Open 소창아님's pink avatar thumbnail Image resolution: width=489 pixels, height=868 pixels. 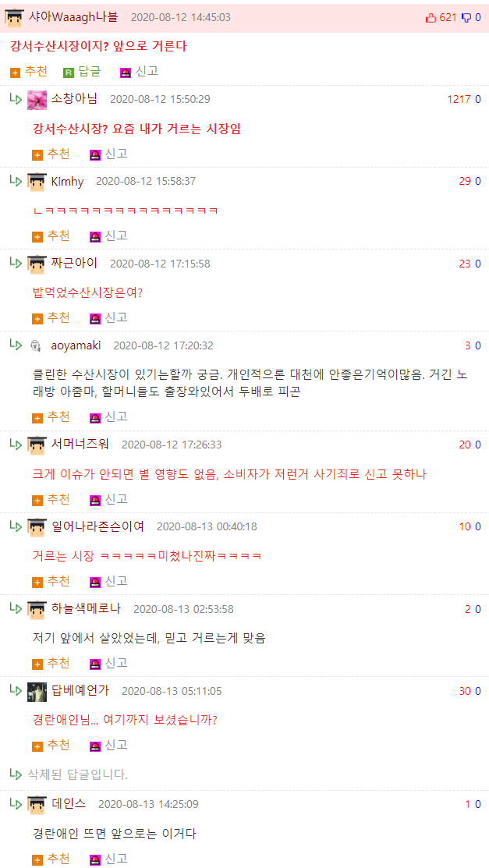37,100
